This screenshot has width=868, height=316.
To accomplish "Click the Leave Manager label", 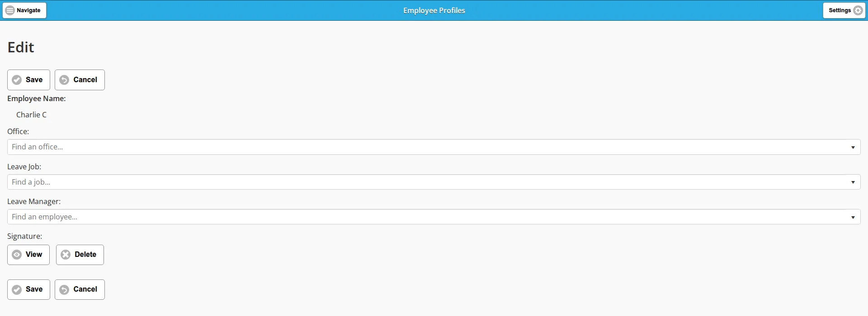I will coord(34,201).
